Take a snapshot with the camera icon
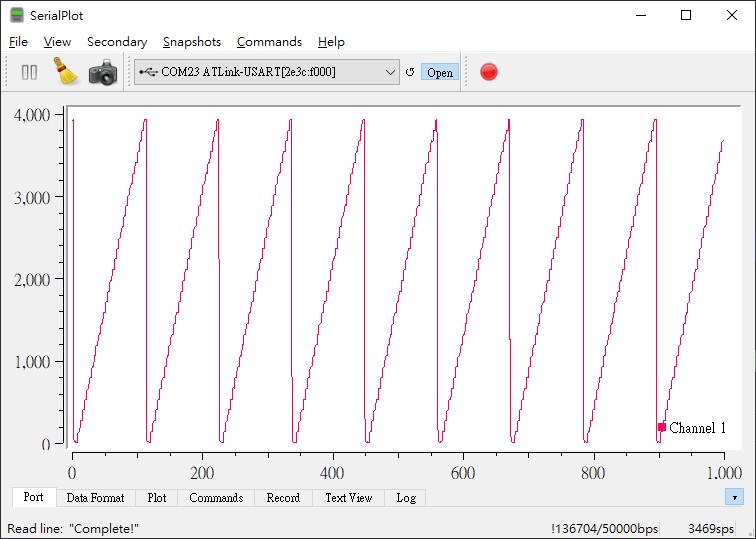 (103, 73)
